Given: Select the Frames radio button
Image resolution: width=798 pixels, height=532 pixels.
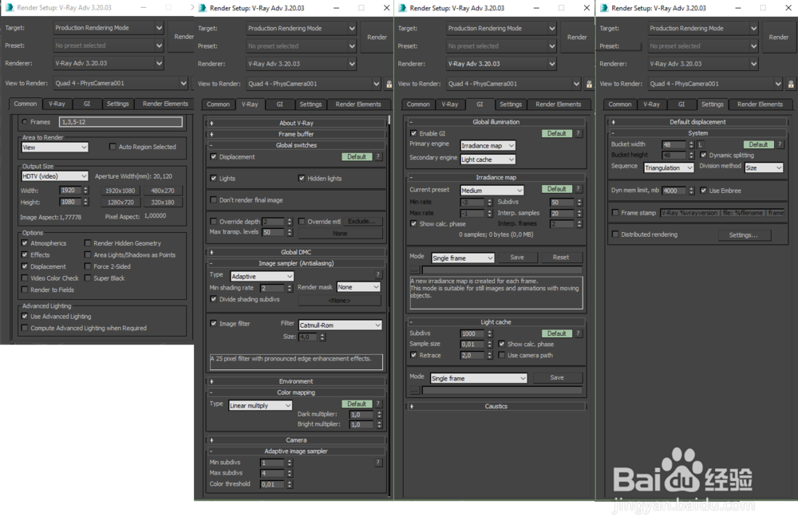Looking at the screenshot, I should click(x=25, y=121).
